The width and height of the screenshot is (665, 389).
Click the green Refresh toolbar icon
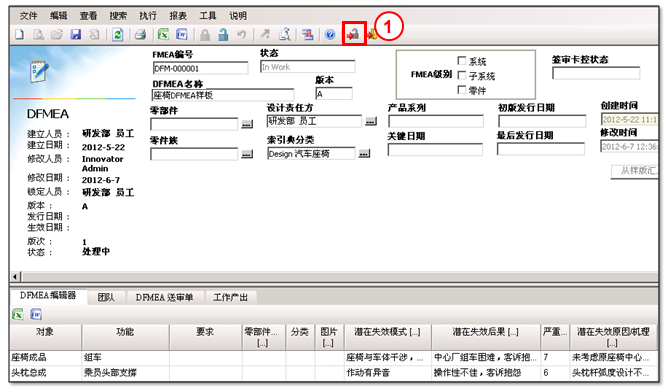(117, 34)
